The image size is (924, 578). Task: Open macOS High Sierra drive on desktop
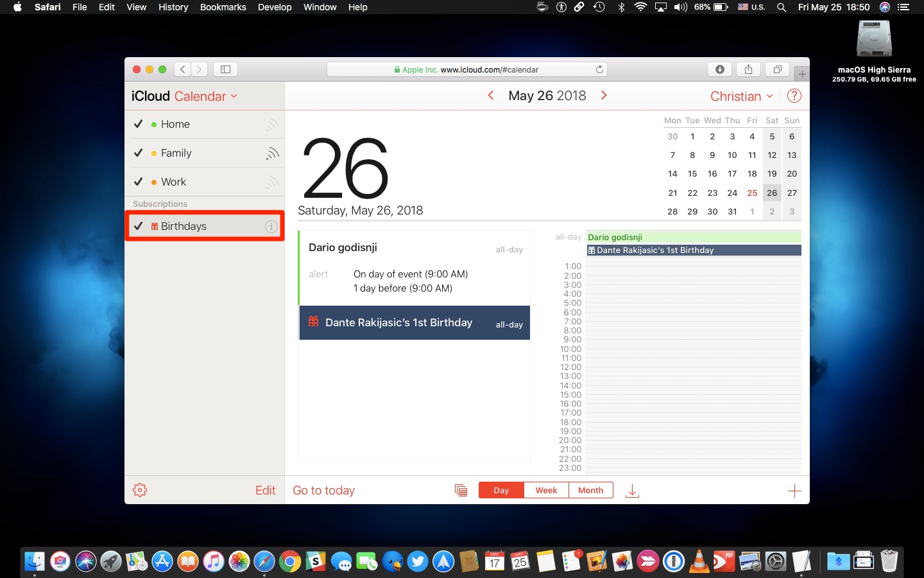tap(874, 50)
